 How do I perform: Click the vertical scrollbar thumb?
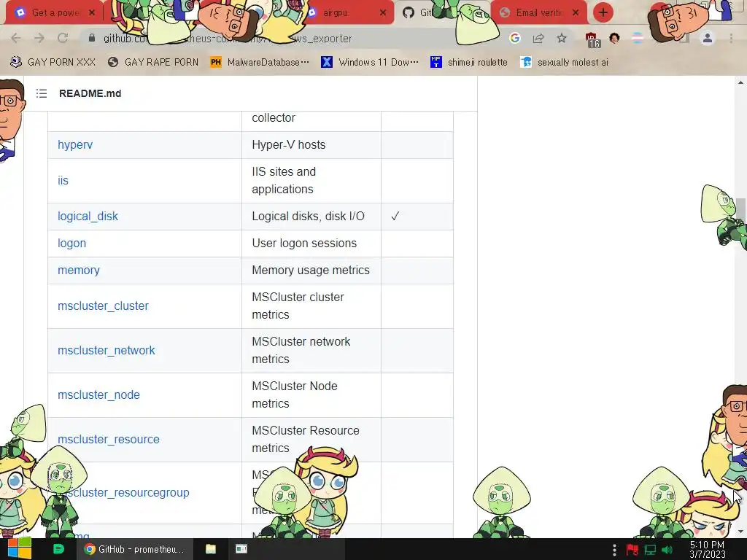click(740, 210)
